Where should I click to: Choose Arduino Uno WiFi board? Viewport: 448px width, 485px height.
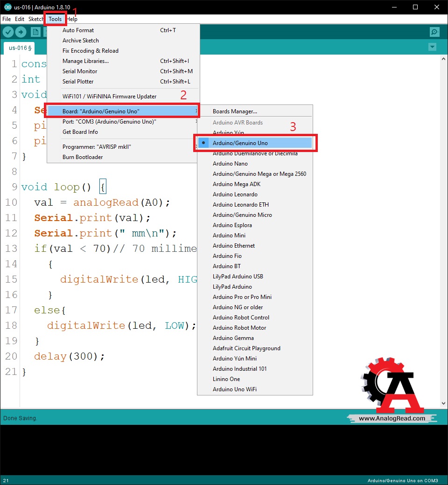point(255,389)
